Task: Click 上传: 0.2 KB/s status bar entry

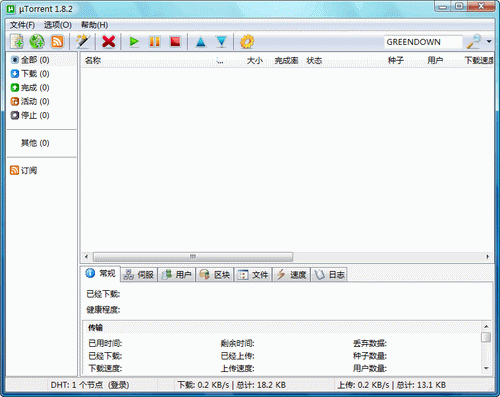Action: (392, 385)
